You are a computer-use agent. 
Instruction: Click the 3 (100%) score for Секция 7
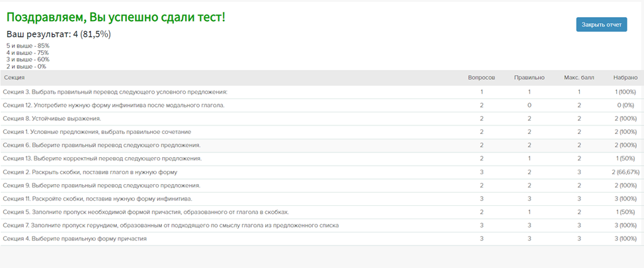(625, 225)
